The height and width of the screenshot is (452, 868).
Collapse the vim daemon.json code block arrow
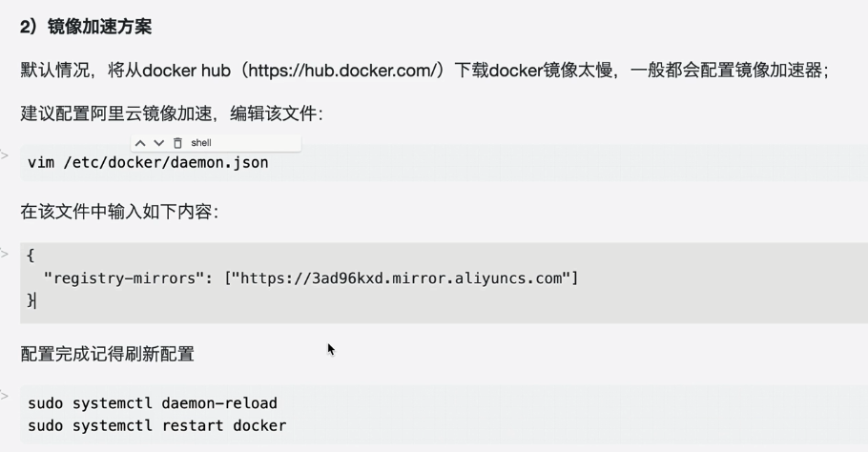pyautogui.click(x=5, y=154)
